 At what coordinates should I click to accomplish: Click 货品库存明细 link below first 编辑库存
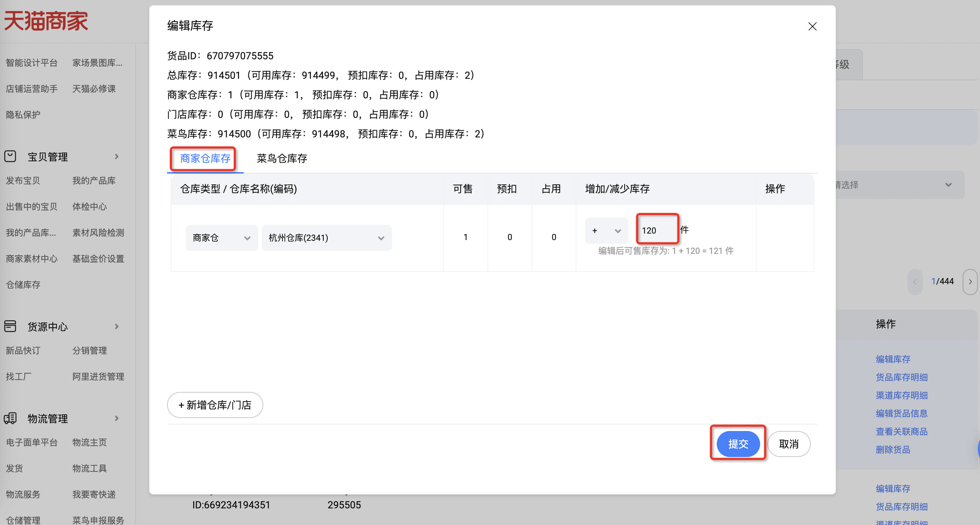(901, 377)
